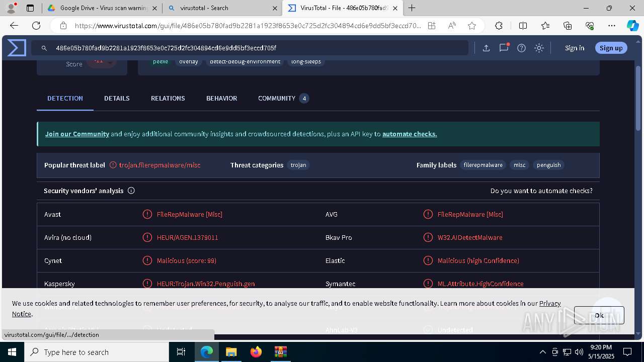Switch to the DETAILS tab
This screenshot has width=644, height=362.
coord(117,98)
